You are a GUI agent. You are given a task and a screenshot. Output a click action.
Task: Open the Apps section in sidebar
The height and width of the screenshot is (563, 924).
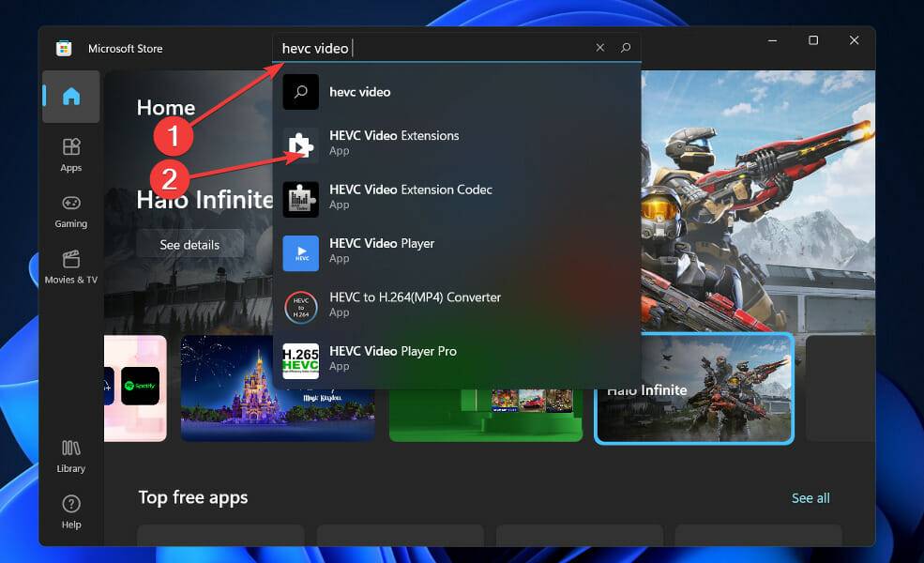[70, 155]
